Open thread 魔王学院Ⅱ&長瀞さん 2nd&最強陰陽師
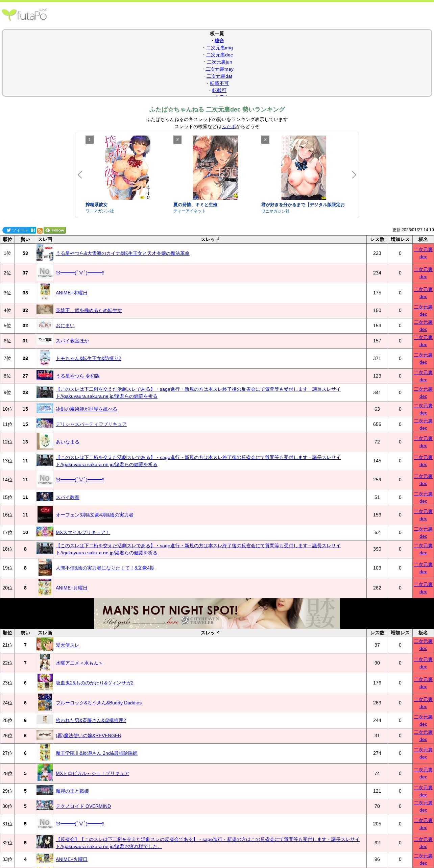Image resolution: width=434 pixels, height=868 pixels. coord(97,753)
